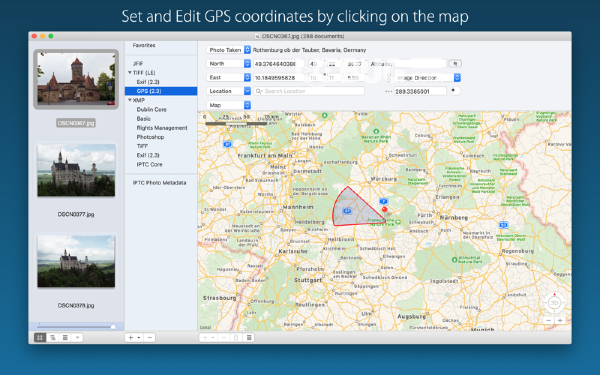This screenshot has width=600, height=375.
Task: Select TIFF under XMP group
Action: (x=142, y=146)
